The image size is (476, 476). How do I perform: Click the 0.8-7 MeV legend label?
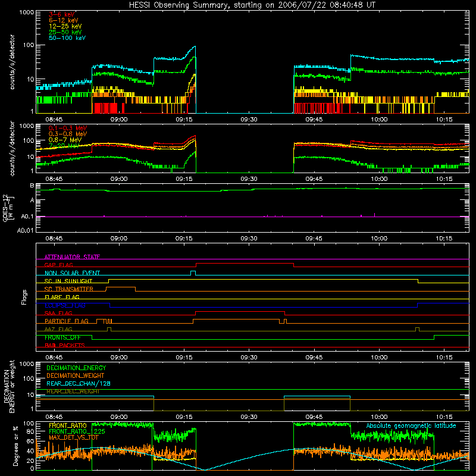[x=65, y=140]
